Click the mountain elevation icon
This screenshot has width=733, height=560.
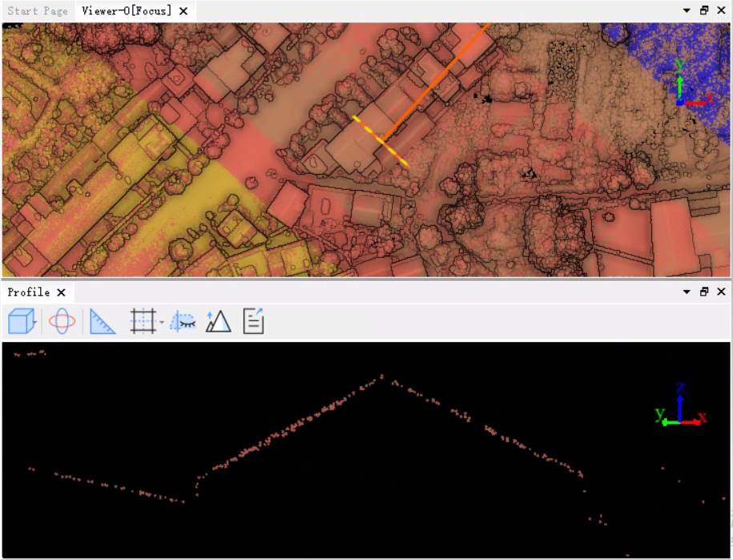coord(218,322)
